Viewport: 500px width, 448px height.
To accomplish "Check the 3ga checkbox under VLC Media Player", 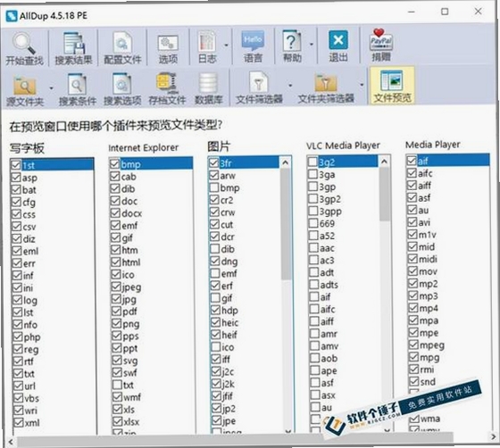I will pos(313,174).
